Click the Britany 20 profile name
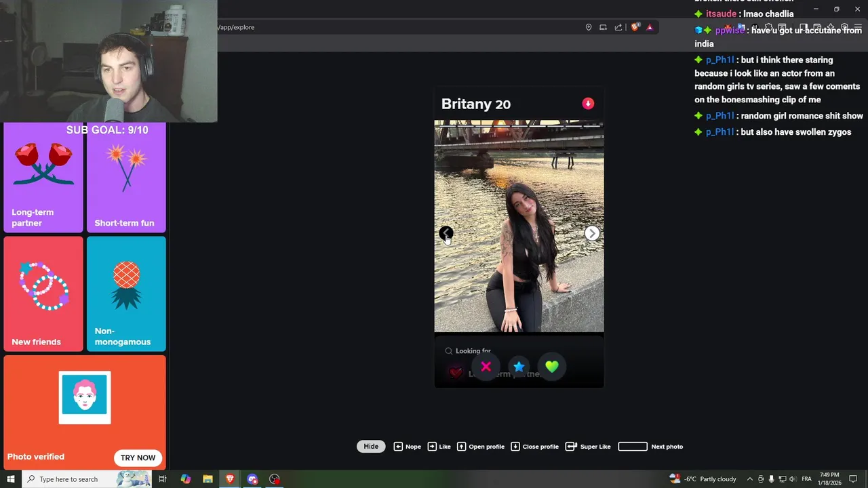 (476, 104)
